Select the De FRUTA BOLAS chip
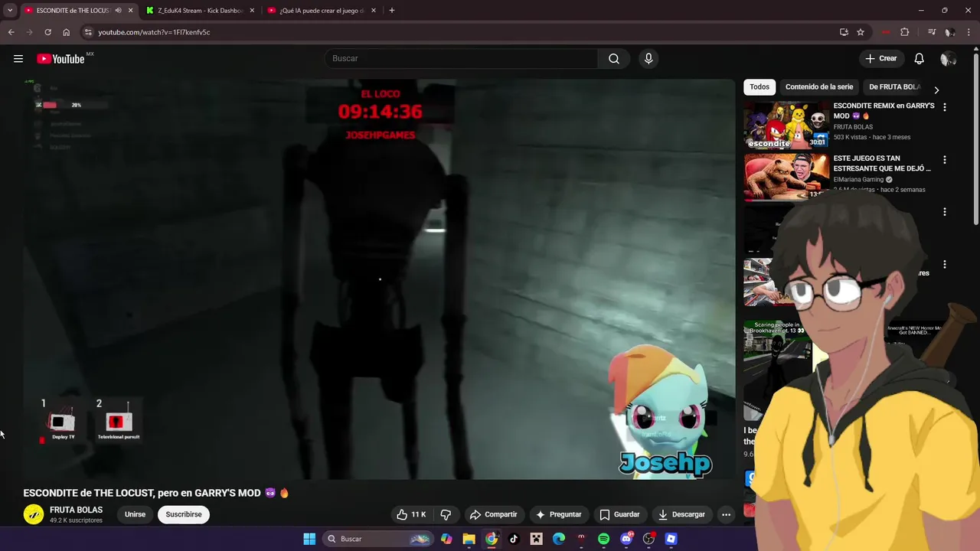This screenshot has height=551, width=980. 895,87
